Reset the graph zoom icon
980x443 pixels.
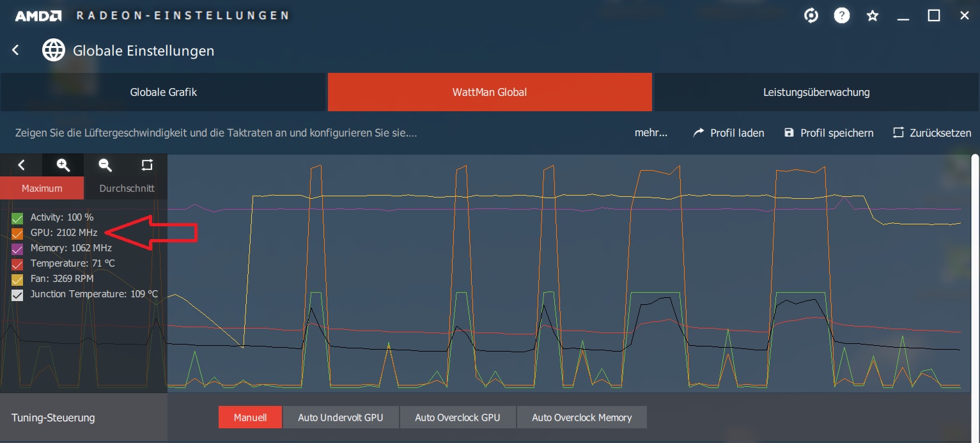tap(147, 165)
